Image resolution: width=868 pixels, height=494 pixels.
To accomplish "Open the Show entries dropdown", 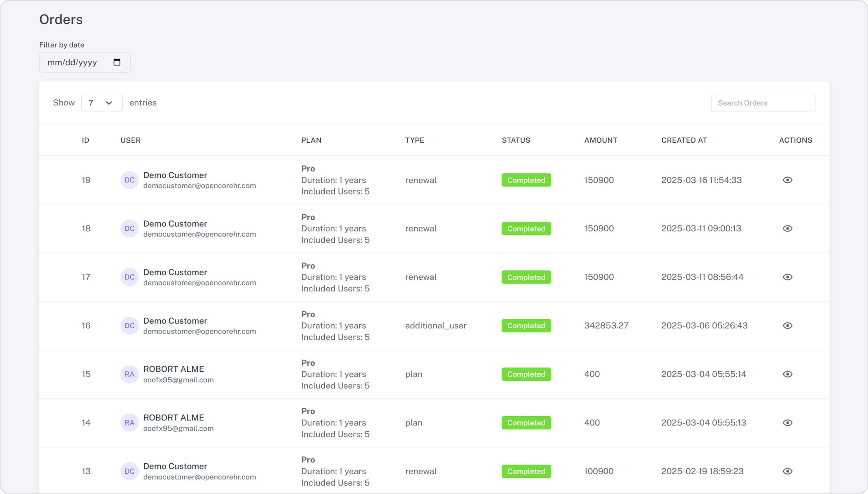I will [102, 103].
